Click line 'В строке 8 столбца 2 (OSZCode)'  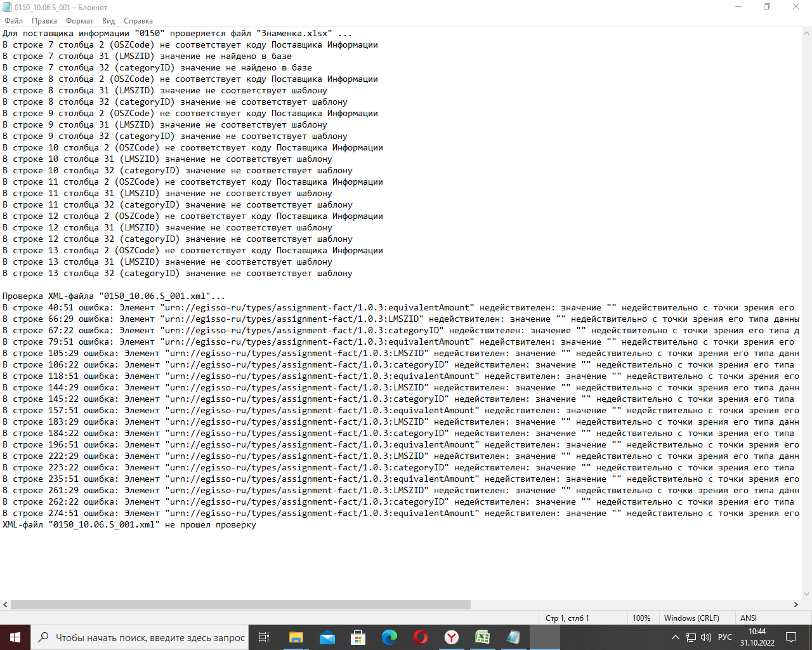tap(190, 79)
